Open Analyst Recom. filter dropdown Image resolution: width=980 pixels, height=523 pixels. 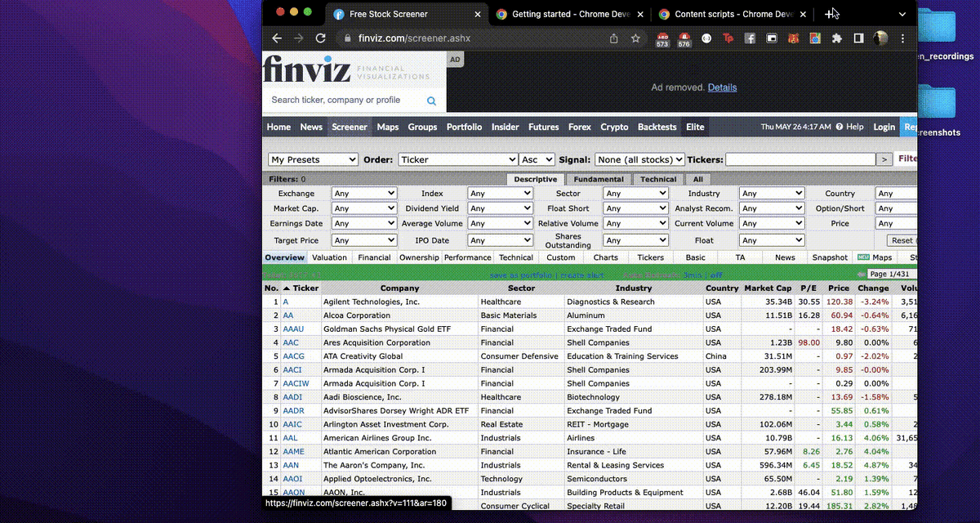[x=772, y=208]
